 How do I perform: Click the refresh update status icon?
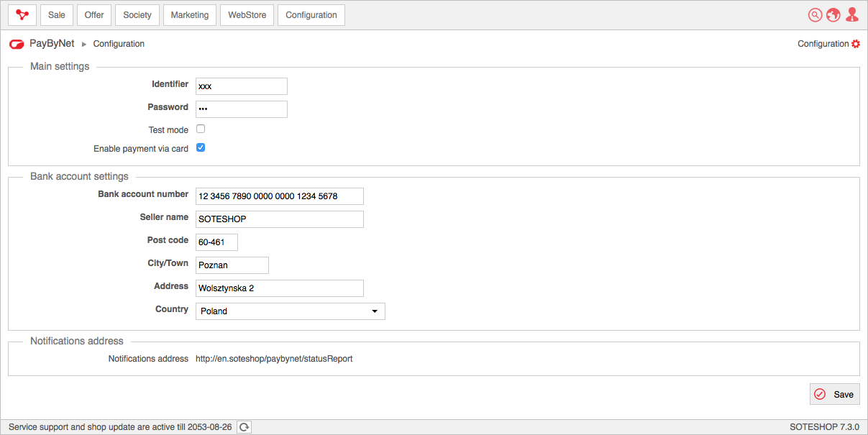coord(245,427)
